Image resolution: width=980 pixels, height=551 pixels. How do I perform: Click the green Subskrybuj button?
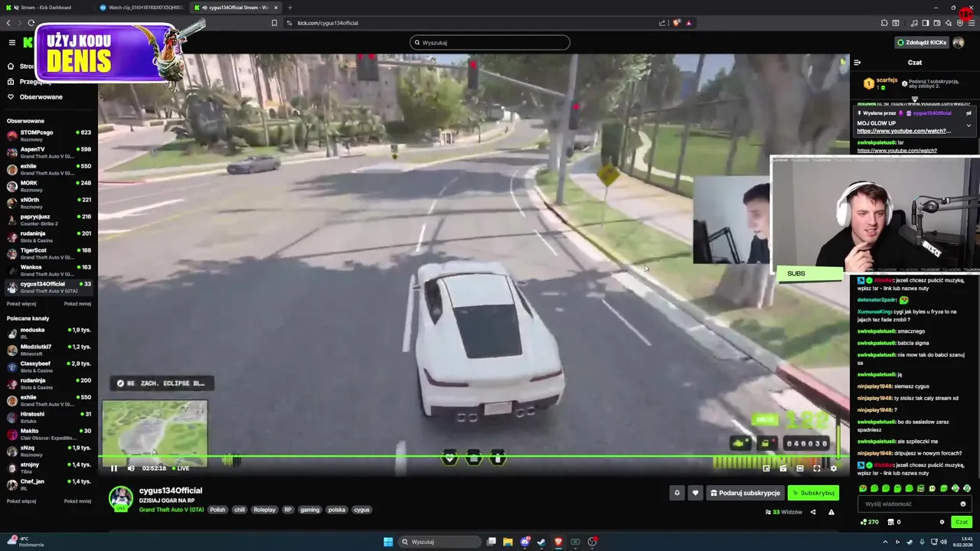coord(813,493)
